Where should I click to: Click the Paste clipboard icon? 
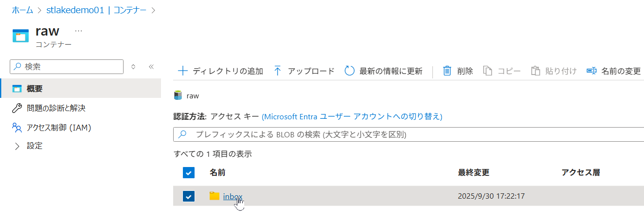(x=536, y=71)
